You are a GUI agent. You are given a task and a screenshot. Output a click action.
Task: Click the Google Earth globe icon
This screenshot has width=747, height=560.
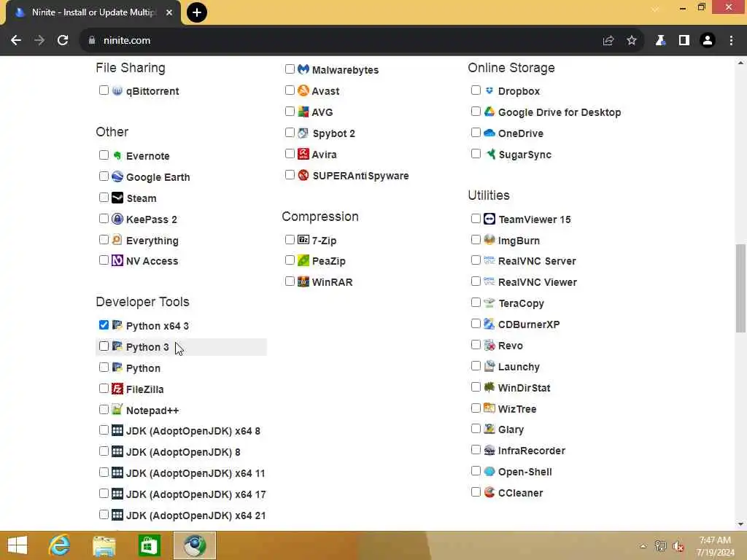click(117, 176)
